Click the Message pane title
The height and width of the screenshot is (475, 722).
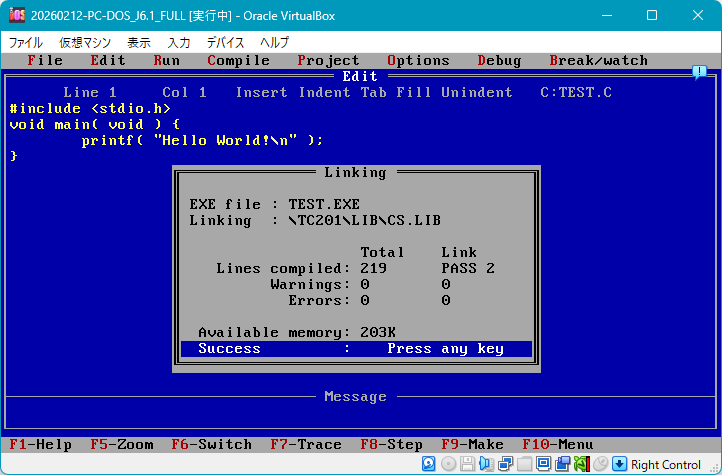click(355, 397)
